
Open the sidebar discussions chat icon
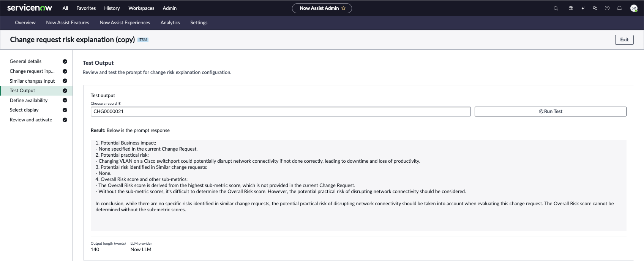(595, 8)
